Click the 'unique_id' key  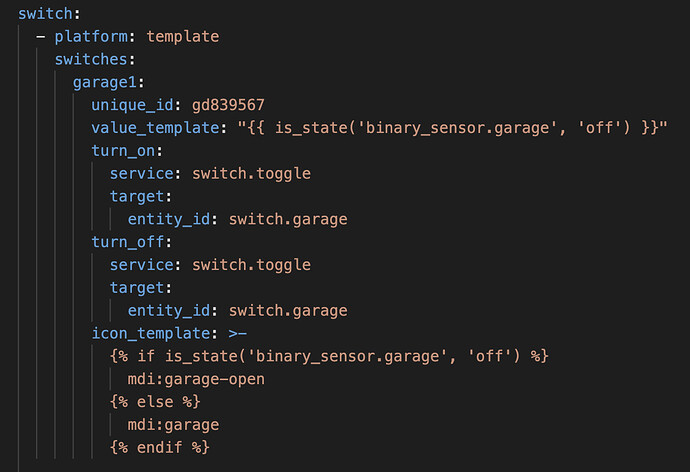click(132, 105)
